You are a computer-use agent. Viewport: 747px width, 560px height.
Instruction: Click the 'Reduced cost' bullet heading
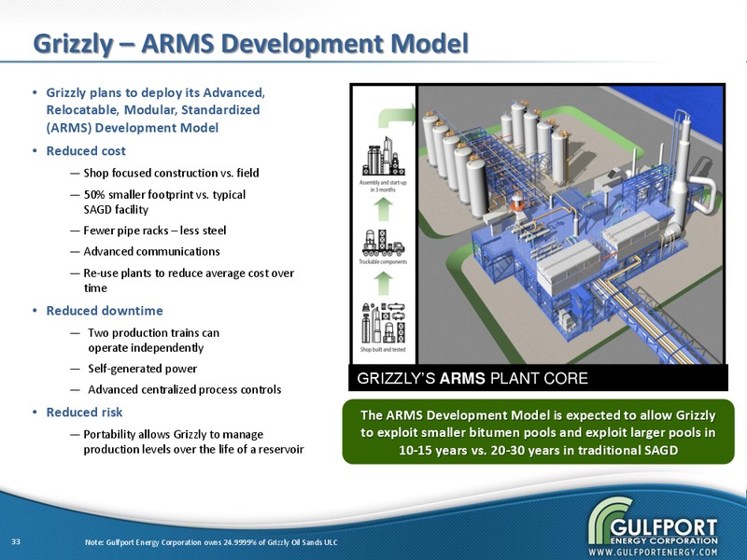[x=86, y=151]
